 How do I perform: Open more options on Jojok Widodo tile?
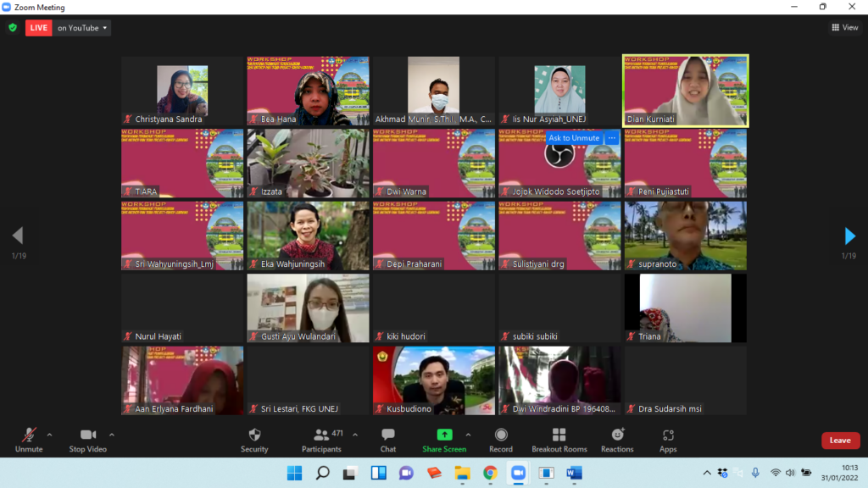pos(612,138)
